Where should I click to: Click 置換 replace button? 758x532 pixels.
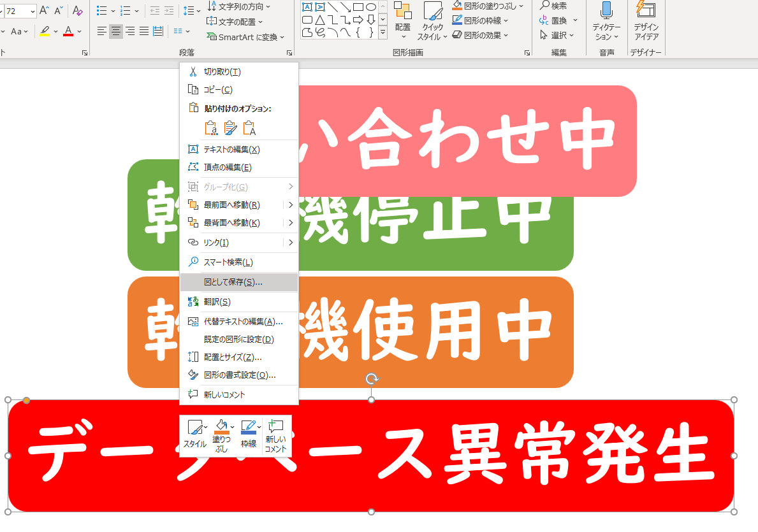558,21
